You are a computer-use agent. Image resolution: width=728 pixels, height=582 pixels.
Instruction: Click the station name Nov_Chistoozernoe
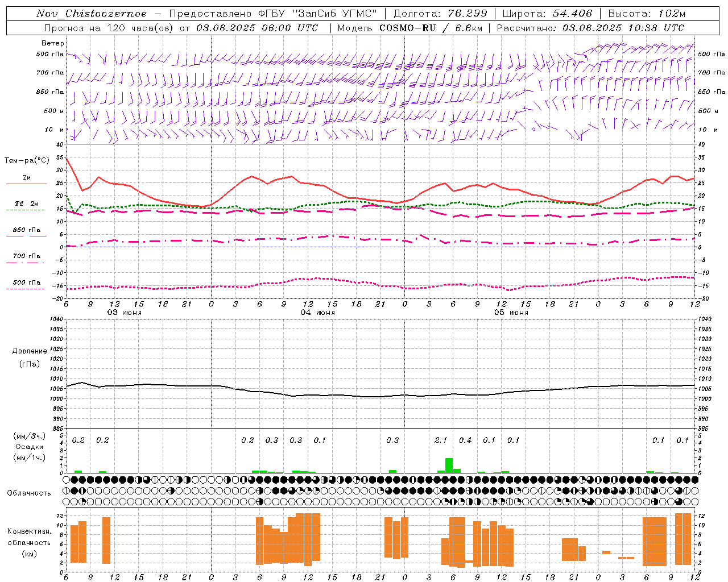point(91,14)
